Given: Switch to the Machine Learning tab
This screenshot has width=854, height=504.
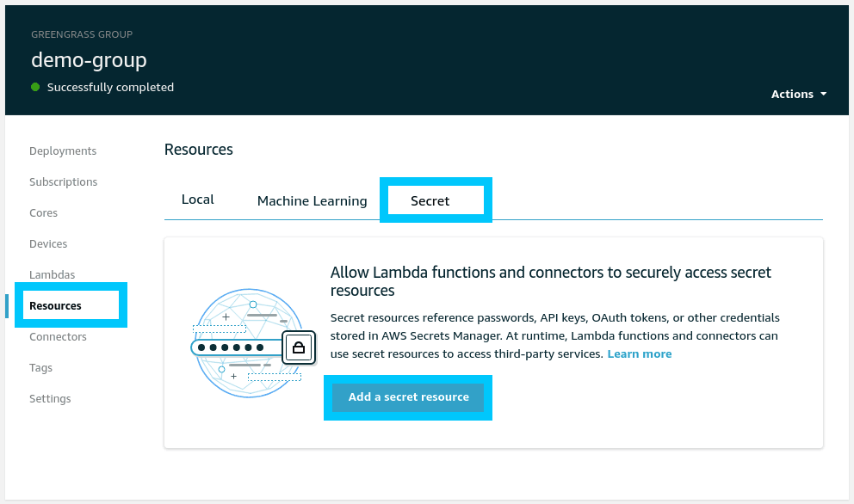Looking at the screenshot, I should click(x=312, y=200).
